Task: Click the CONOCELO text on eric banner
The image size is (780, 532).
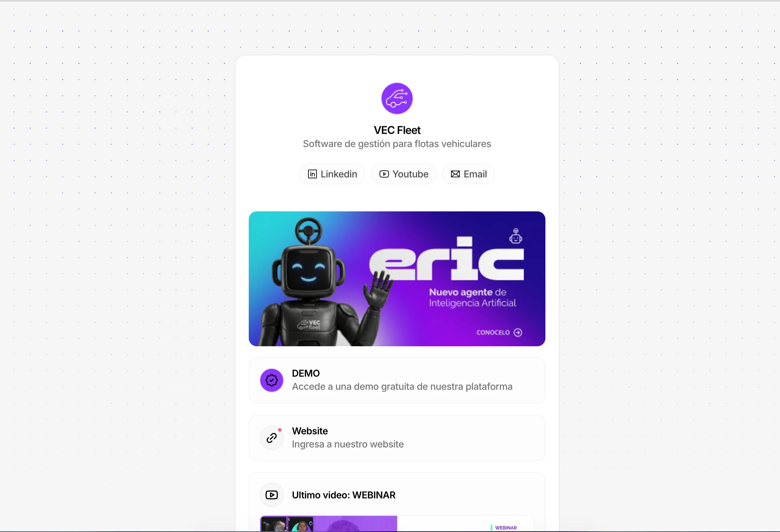Action: (493, 332)
